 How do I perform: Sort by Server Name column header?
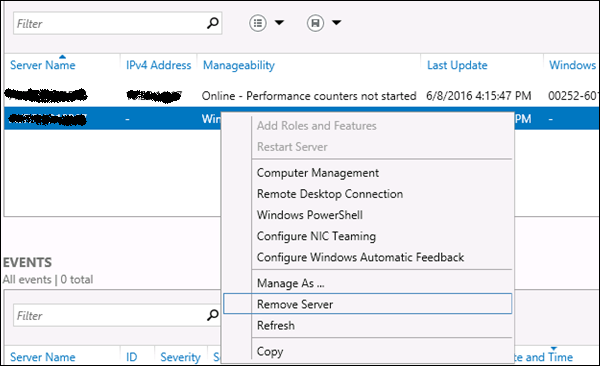(x=42, y=65)
